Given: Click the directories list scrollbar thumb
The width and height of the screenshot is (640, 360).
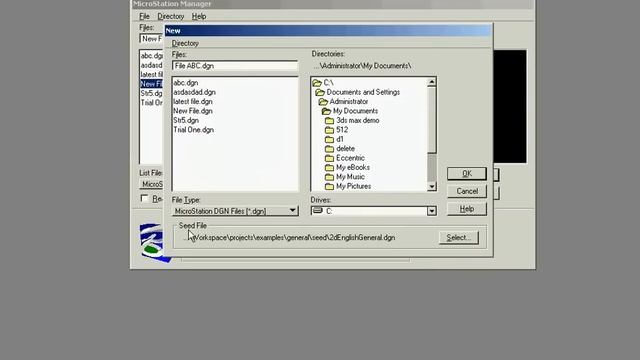Looking at the screenshot, I should (432, 120).
